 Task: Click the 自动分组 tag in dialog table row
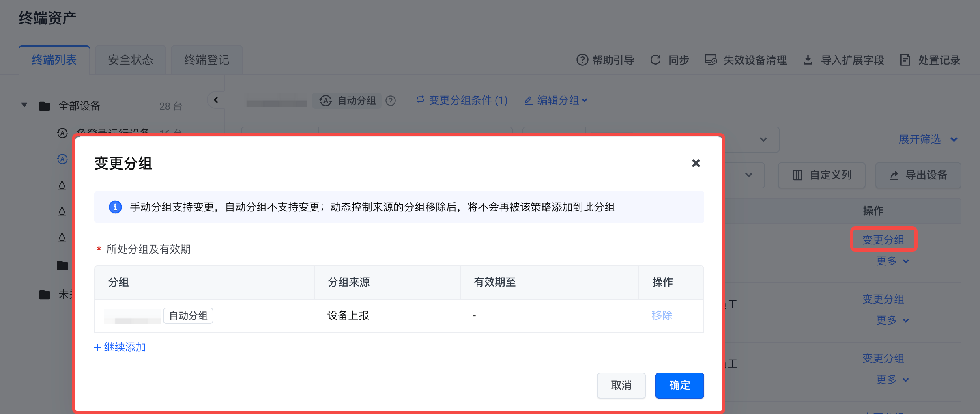(188, 315)
